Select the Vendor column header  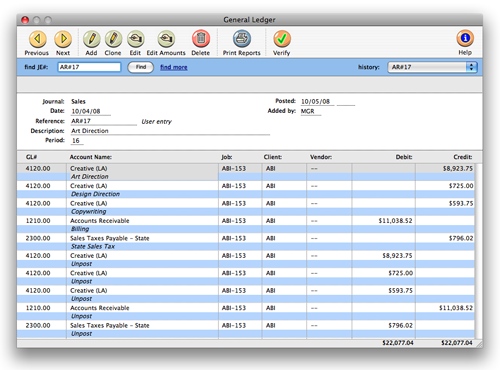click(321, 157)
